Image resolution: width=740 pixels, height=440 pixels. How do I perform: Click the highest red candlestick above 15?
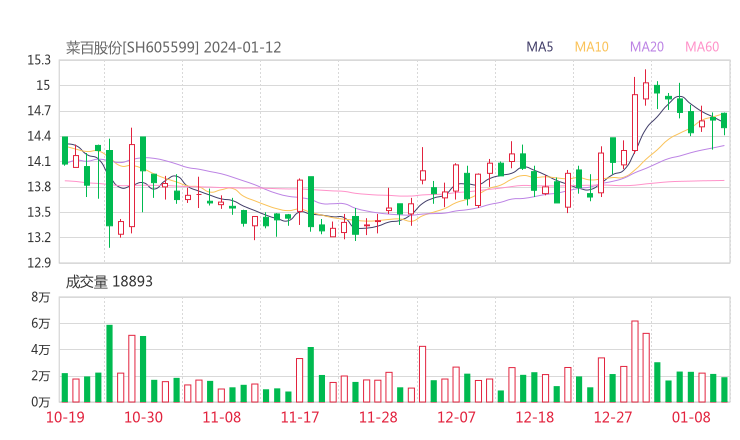tap(646, 88)
